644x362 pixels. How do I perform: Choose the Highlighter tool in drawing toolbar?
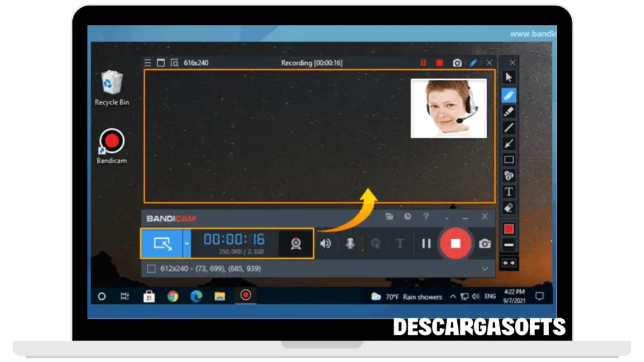(x=509, y=111)
